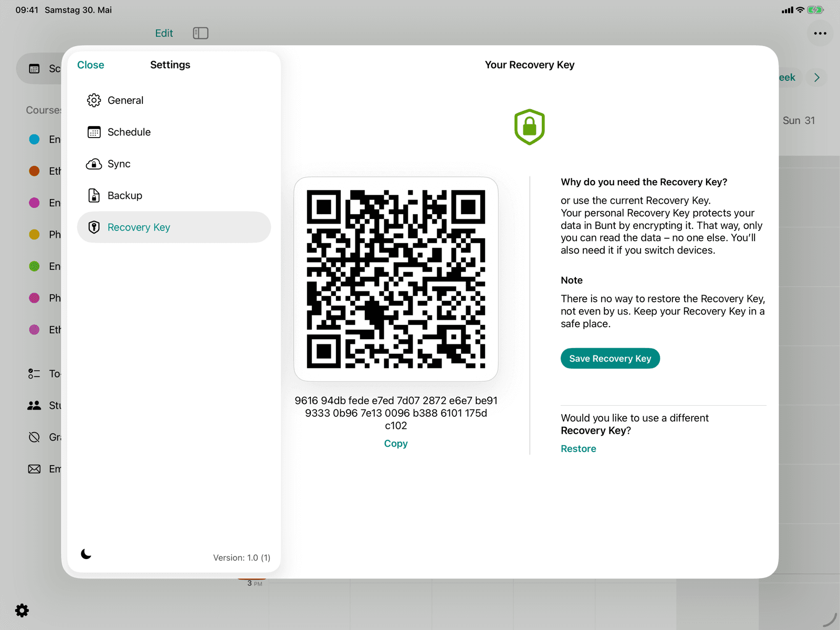840x630 pixels.
Task: Click the battery status icon
Action: click(815, 10)
